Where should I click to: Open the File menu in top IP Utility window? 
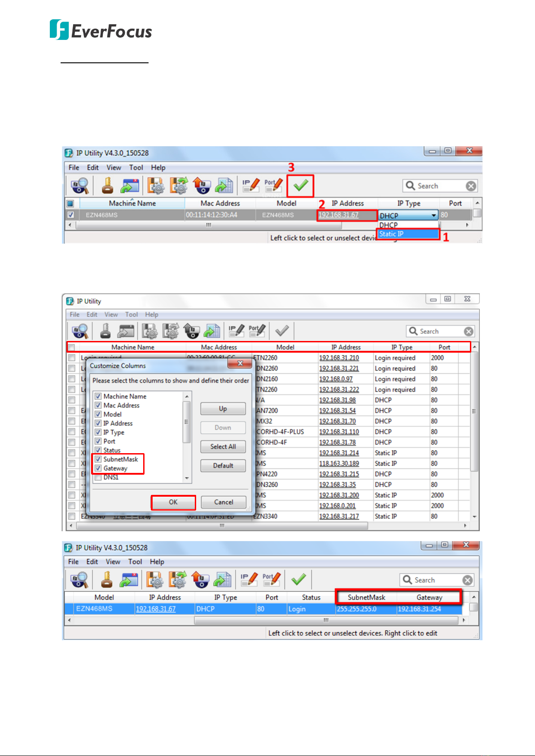point(74,167)
